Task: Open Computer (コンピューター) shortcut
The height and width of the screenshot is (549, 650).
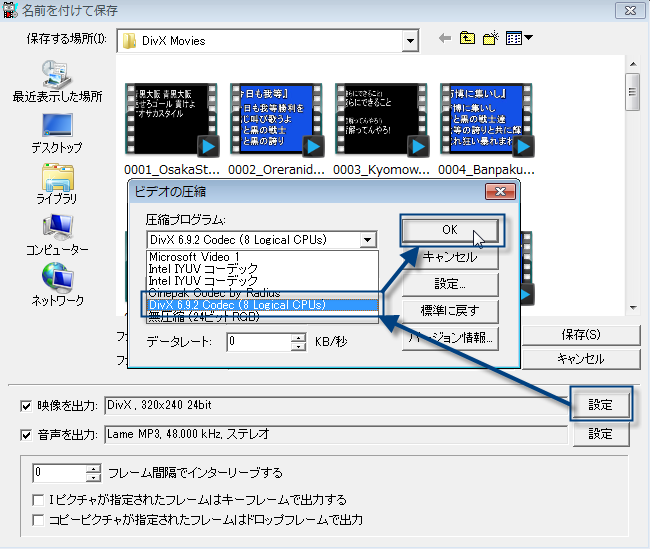Action: [56, 235]
